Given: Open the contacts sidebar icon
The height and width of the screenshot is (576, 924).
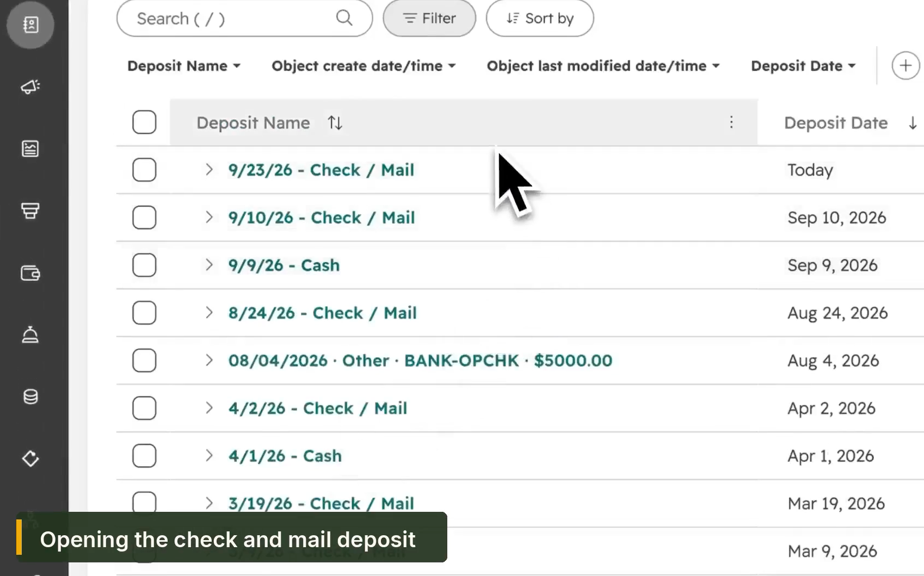Looking at the screenshot, I should (30, 24).
